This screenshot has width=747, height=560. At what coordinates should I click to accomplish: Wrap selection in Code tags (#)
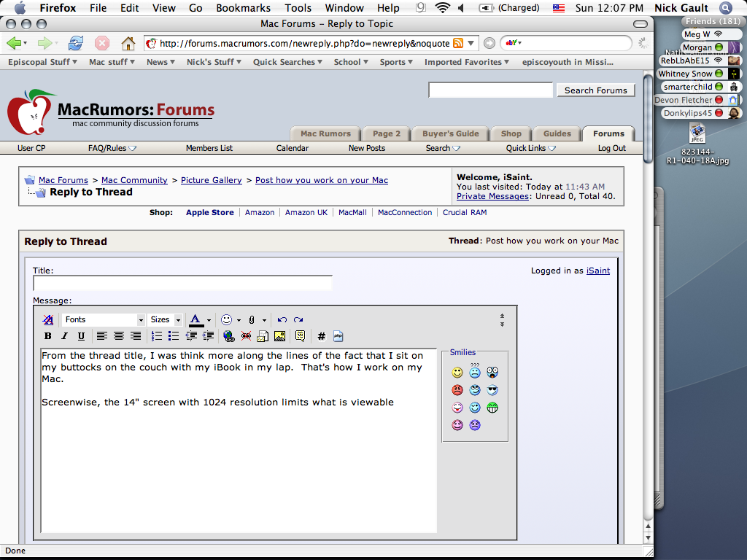pyautogui.click(x=322, y=336)
